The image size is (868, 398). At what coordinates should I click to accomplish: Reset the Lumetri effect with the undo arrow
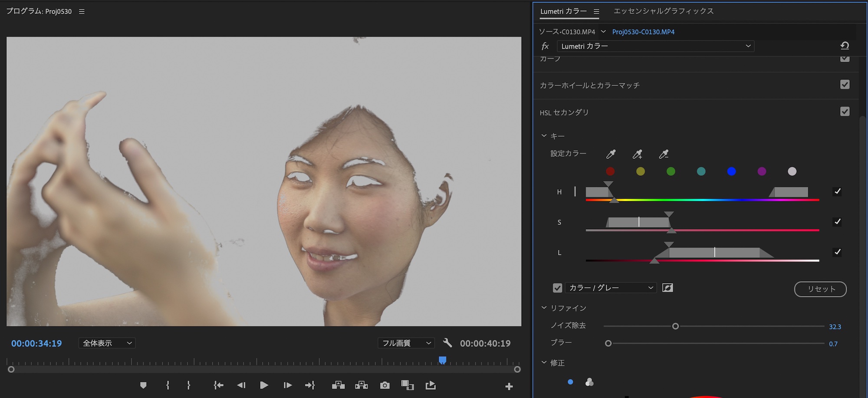pos(845,46)
